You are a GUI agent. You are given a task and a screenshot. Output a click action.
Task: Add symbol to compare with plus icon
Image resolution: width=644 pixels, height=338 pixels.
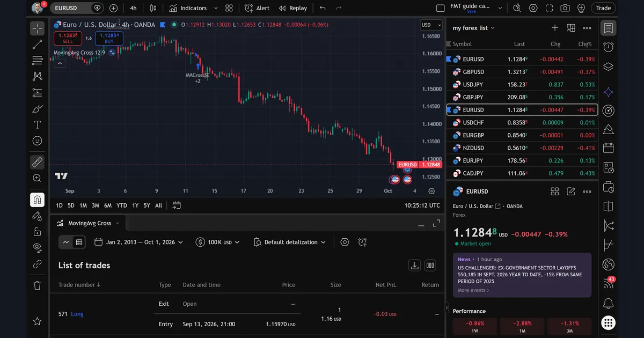point(113,8)
